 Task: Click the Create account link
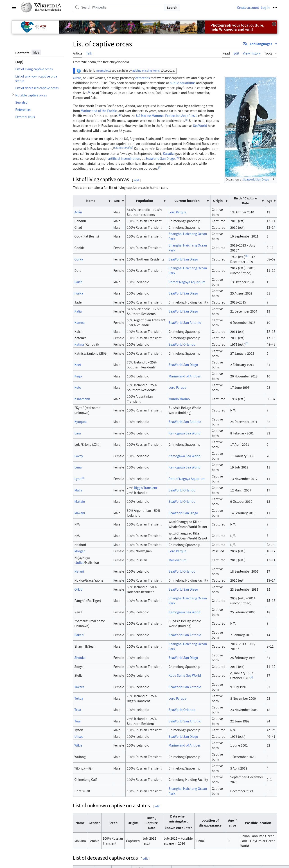click(248, 7)
